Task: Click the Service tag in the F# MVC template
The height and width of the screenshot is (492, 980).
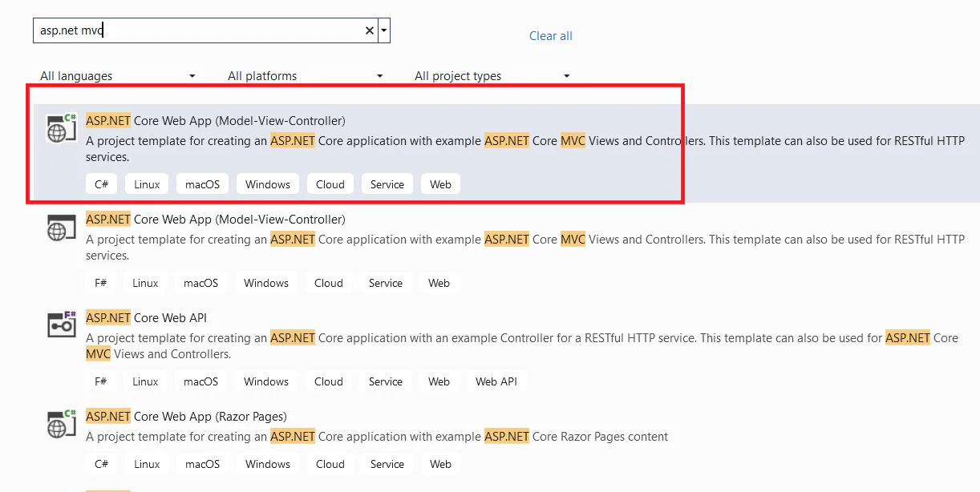Action: pyautogui.click(x=386, y=283)
